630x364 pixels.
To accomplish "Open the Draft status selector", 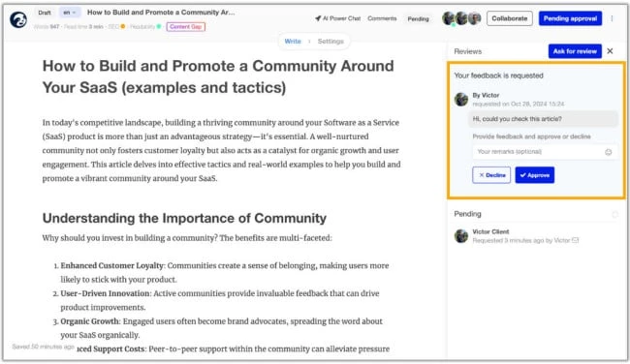I will (45, 13).
